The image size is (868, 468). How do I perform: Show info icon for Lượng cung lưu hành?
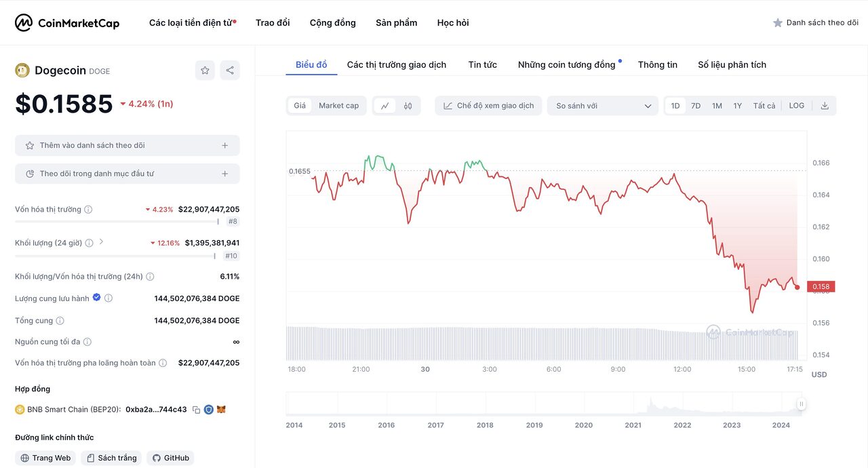coord(108,298)
